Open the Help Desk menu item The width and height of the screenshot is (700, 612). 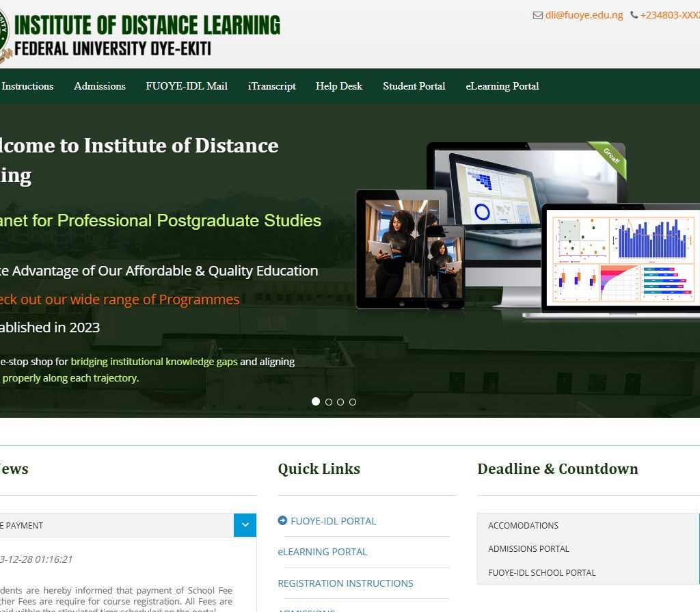pyautogui.click(x=339, y=86)
